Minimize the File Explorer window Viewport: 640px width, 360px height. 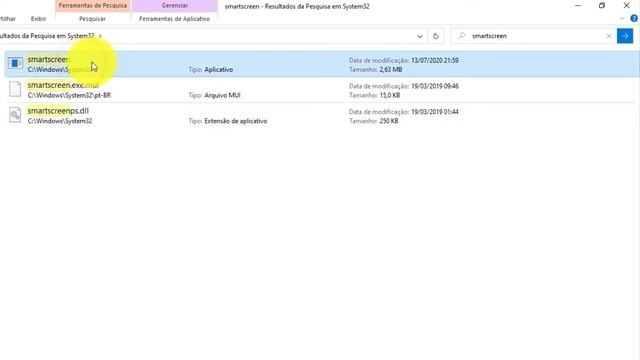pos(578,6)
